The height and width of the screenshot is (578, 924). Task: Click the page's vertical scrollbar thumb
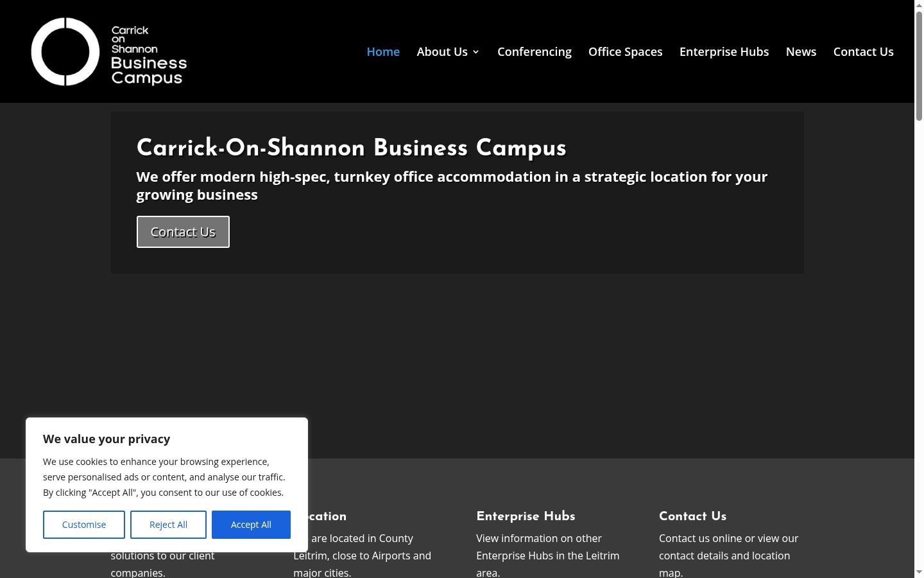click(x=919, y=66)
